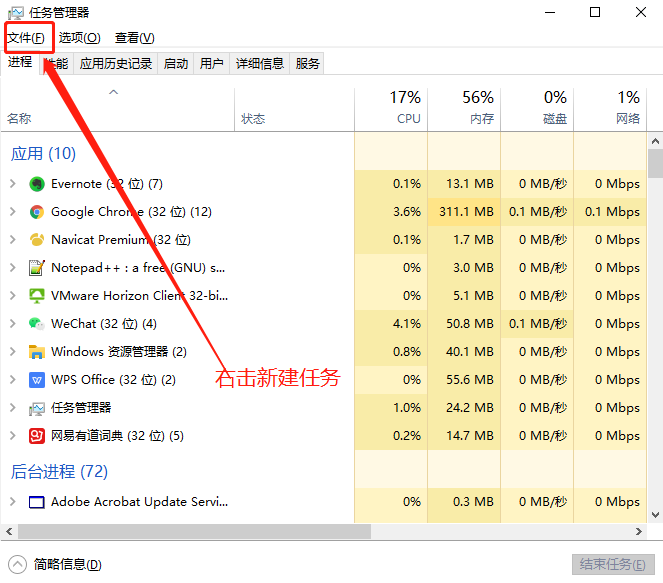Screen dimensions: 663x583
Task: Open the 选项(O) menu
Action: pos(79,38)
